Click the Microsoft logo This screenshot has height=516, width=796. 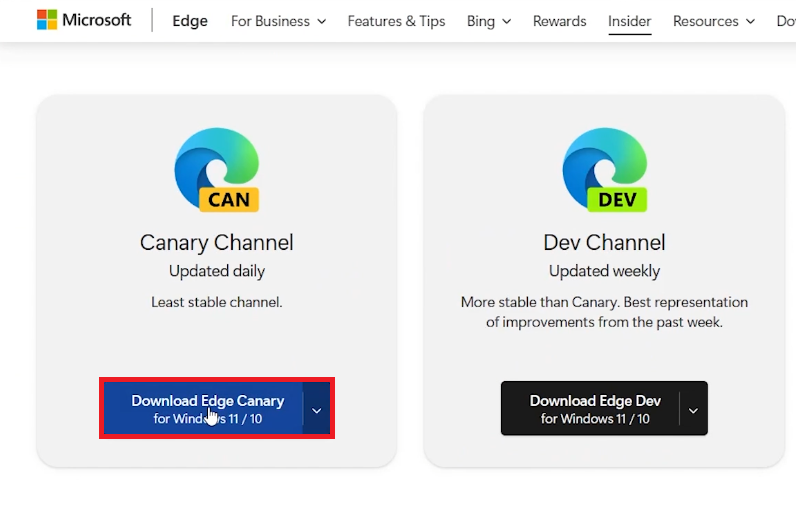click(x=84, y=20)
